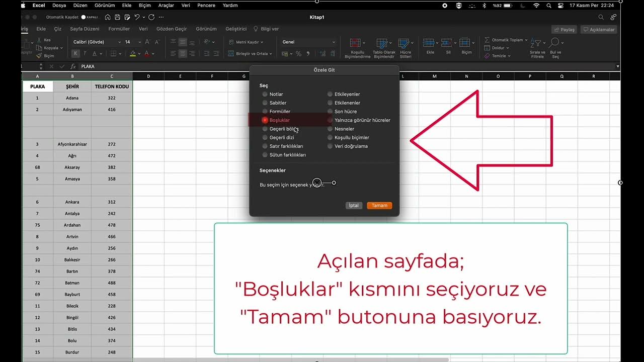Apply the fill color bucket
644x362 pixels.
coord(132,53)
